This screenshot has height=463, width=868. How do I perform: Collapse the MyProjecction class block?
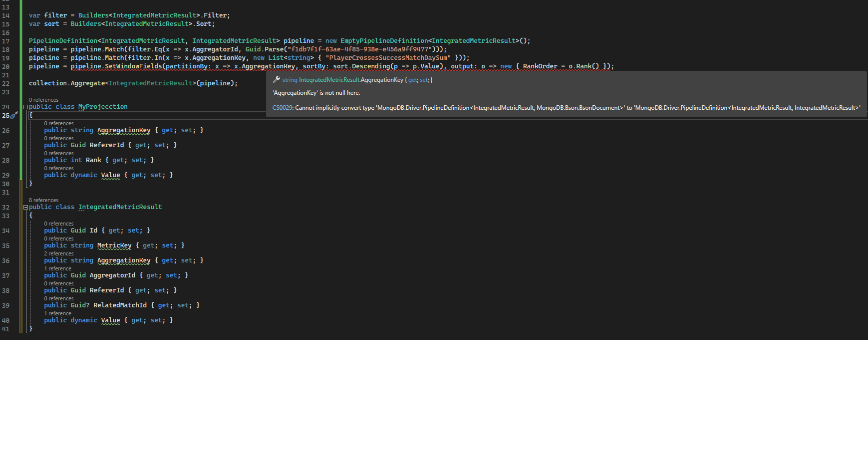(25, 107)
